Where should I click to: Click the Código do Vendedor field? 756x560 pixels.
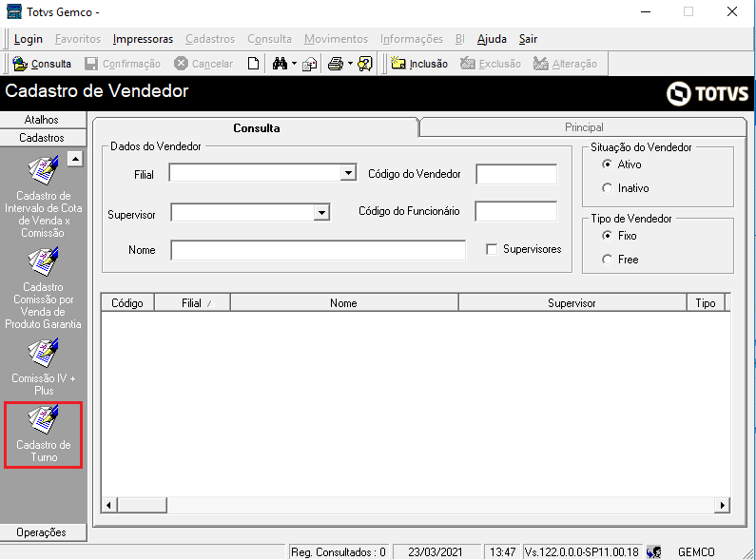516,174
